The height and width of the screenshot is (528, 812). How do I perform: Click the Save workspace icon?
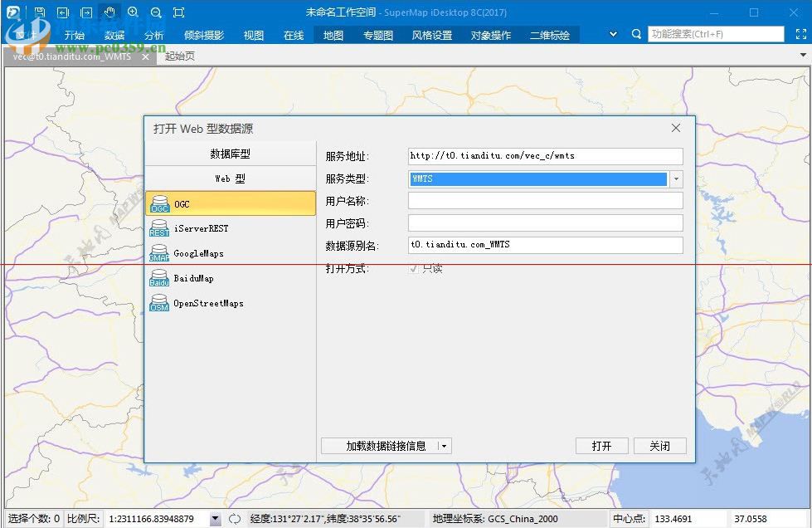coord(39,12)
